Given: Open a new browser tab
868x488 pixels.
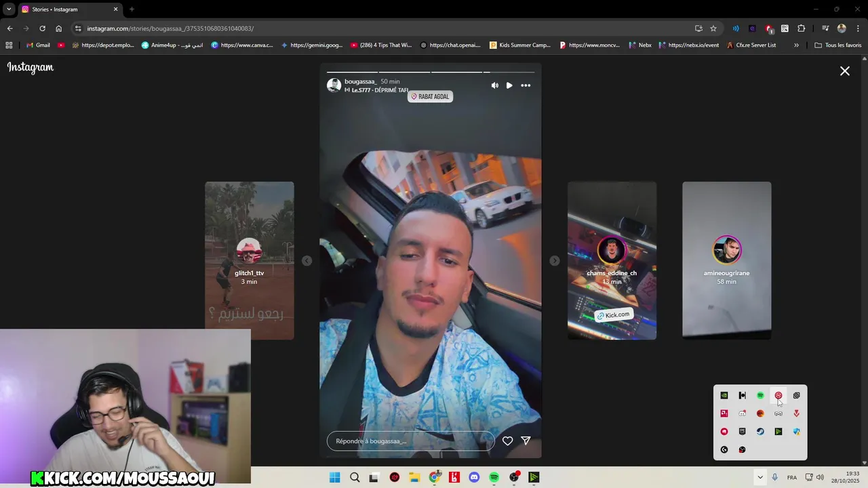Looking at the screenshot, I should pos(132,9).
